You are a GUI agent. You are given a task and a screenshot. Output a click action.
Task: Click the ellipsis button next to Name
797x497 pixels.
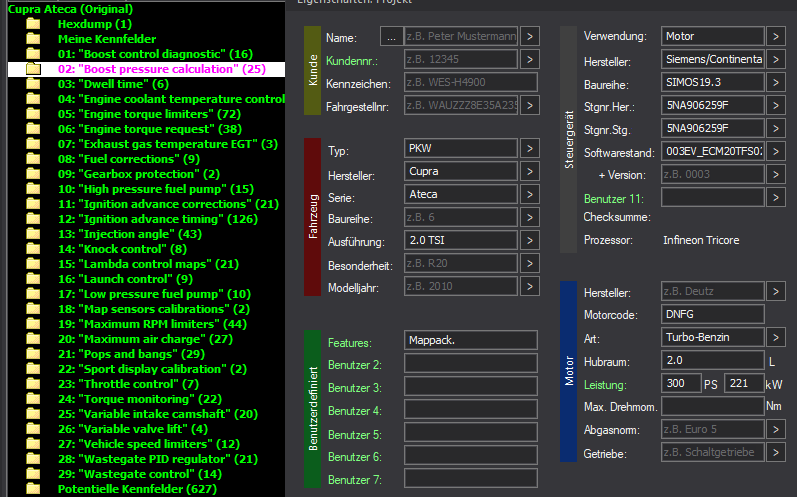click(391, 37)
